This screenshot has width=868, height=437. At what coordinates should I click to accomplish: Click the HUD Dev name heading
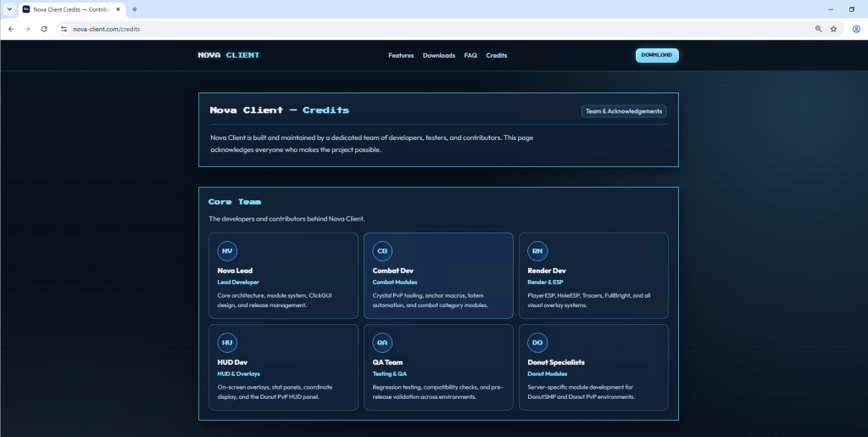(x=232, y=363)
